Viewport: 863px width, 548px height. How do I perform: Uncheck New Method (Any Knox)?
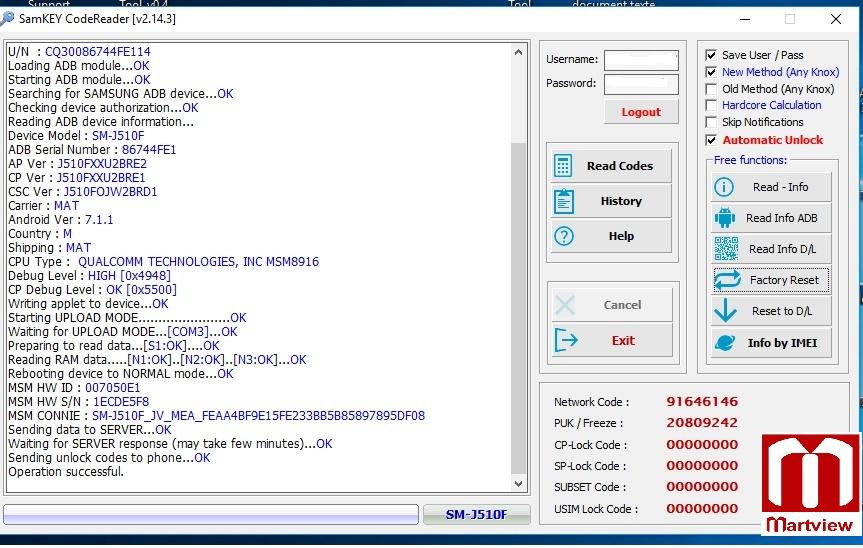click(711, 72)
